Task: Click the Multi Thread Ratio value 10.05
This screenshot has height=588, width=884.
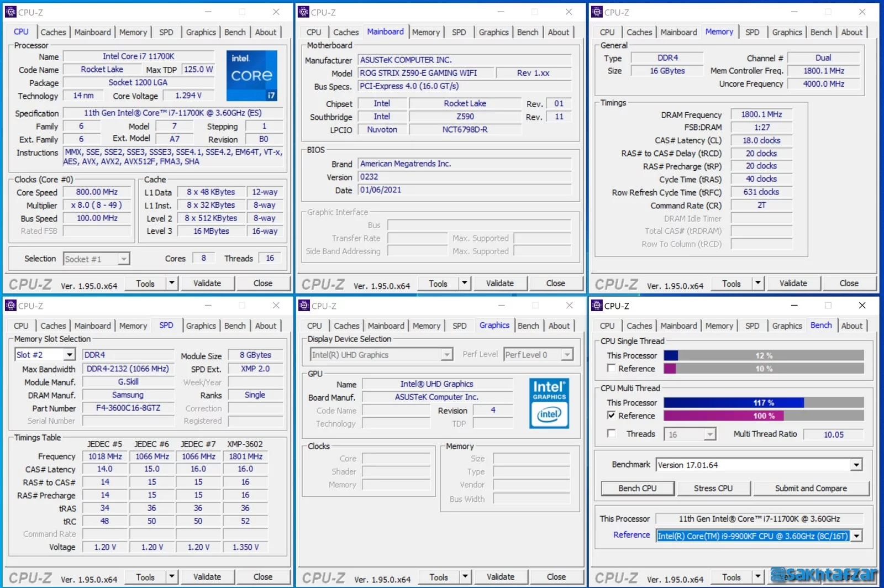Action: [x=833, y=434]
